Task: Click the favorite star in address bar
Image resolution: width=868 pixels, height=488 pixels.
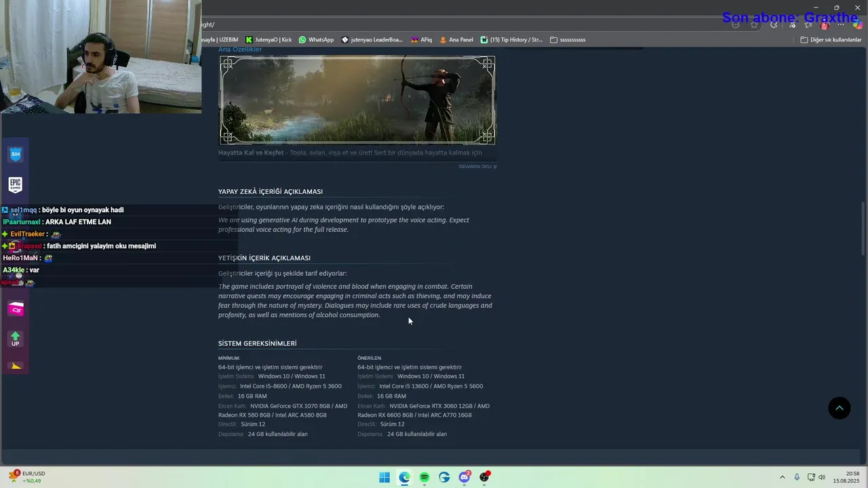Action: (754, 24)
